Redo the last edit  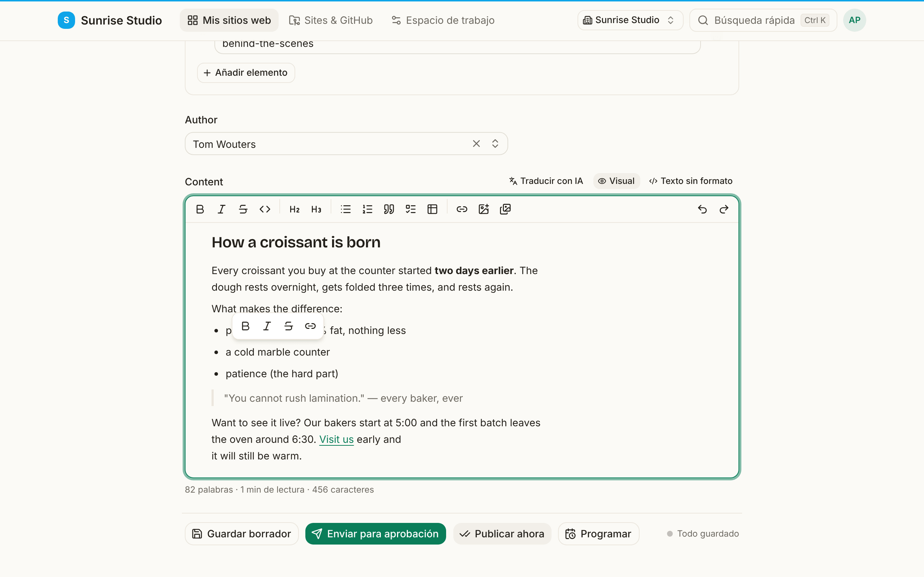pyautogui.click(x=724, y=209)
